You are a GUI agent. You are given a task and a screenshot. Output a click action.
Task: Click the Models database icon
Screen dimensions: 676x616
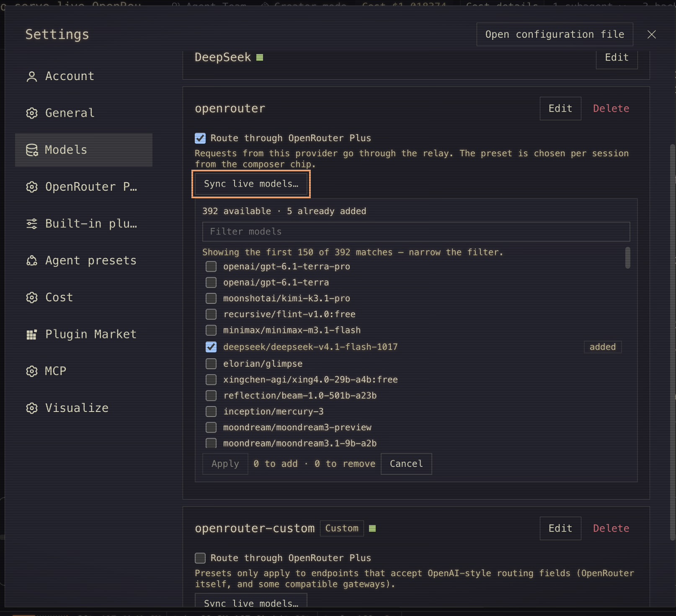[32, 150]
